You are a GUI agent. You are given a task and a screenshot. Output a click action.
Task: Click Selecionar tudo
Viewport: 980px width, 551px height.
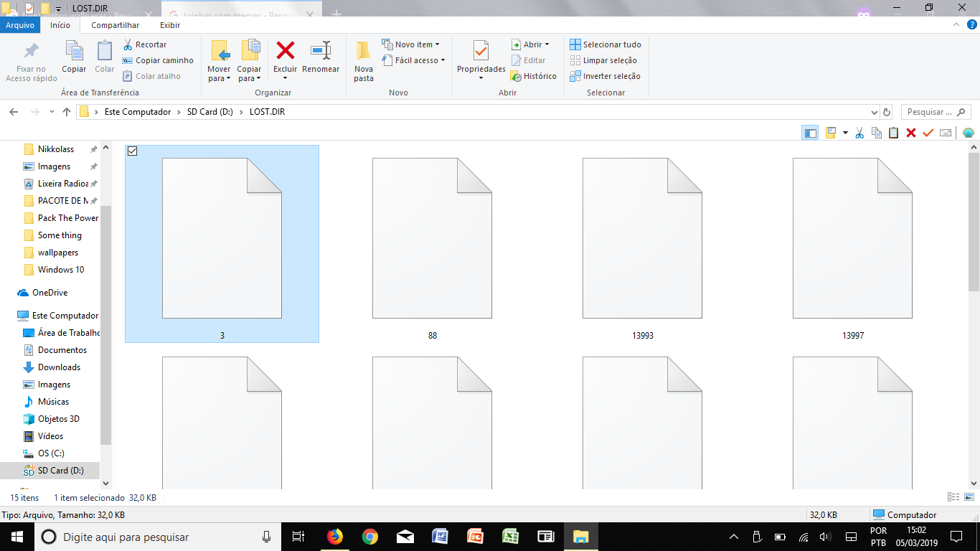click(x=606, y=44)
